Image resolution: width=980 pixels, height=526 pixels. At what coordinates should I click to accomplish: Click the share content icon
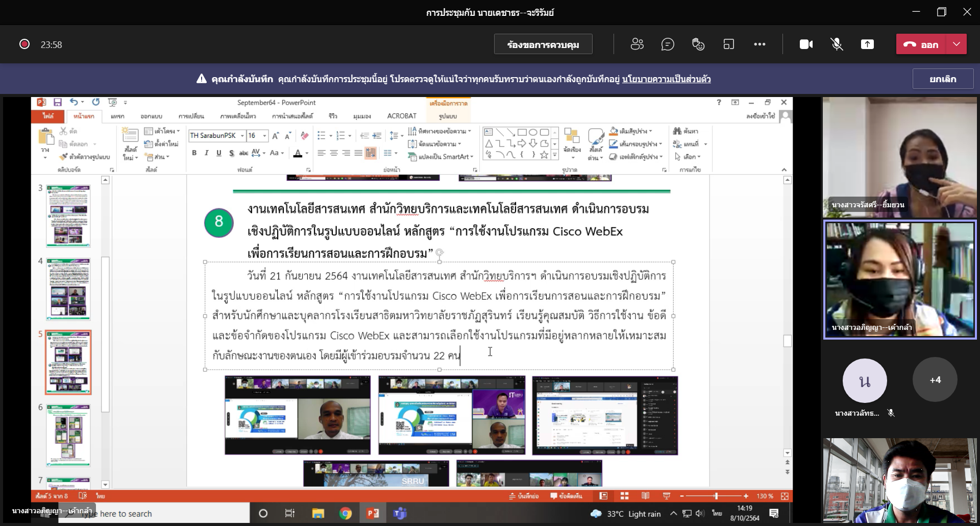click(867, 44)
